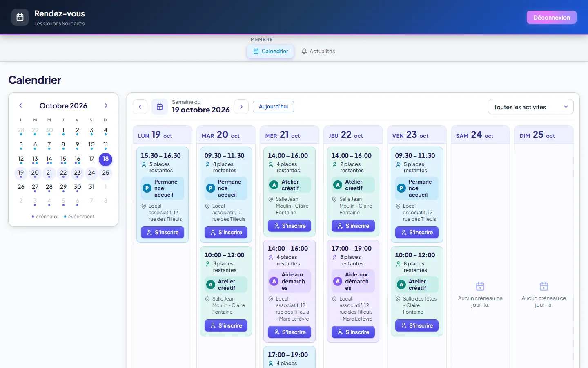Click the empty-calendar icon in Sunday column
This screenshot has height=368, width=588.
544,286
